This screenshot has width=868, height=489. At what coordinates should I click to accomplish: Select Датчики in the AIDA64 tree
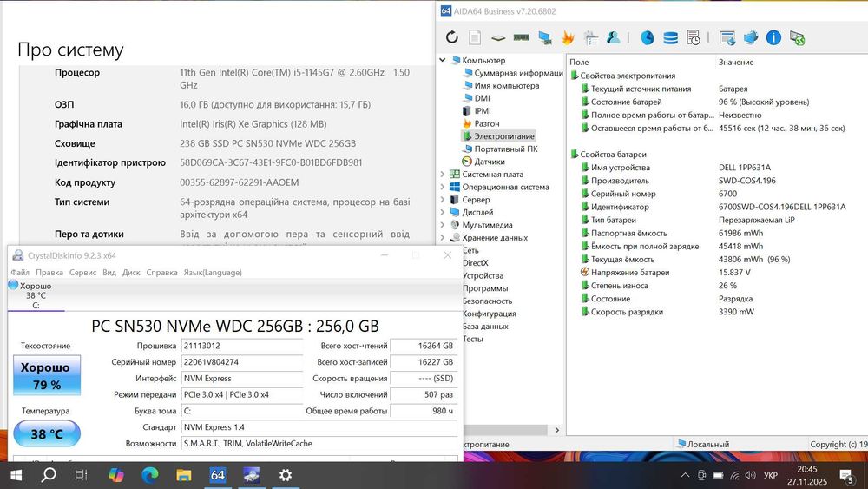(483, 162)
